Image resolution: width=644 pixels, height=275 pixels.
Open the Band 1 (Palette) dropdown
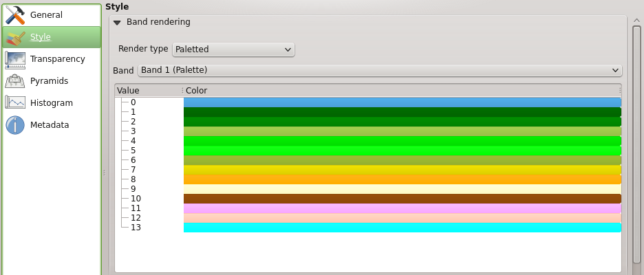(x=380, y=70)
